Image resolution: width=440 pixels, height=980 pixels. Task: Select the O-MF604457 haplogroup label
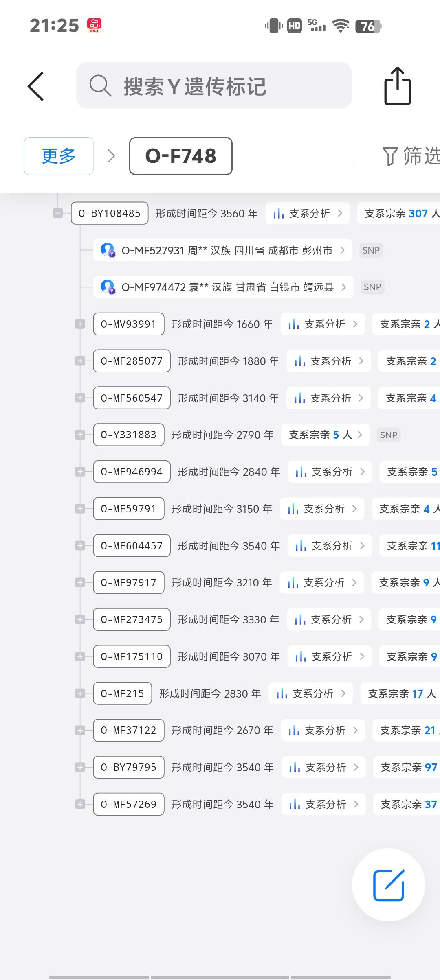click(x=132, y=546)
